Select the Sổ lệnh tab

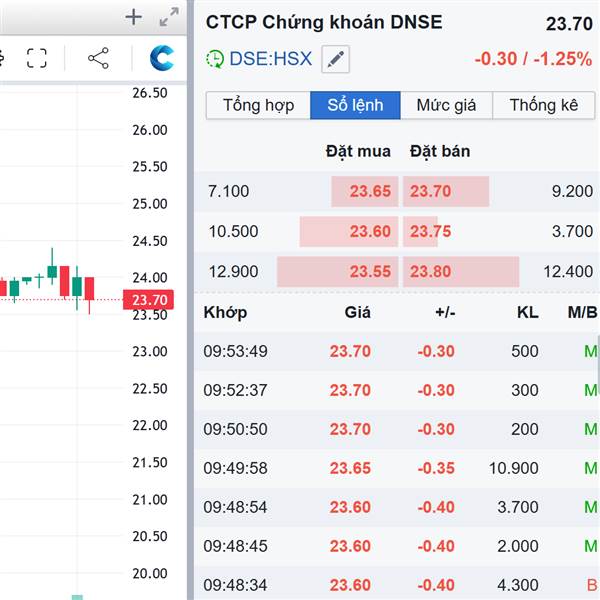(355, 105)
